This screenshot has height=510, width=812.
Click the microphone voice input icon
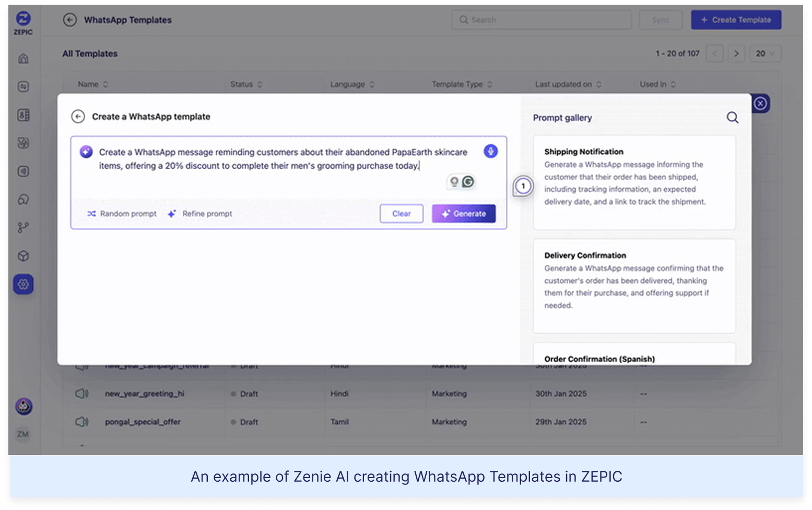coord(490,152)
